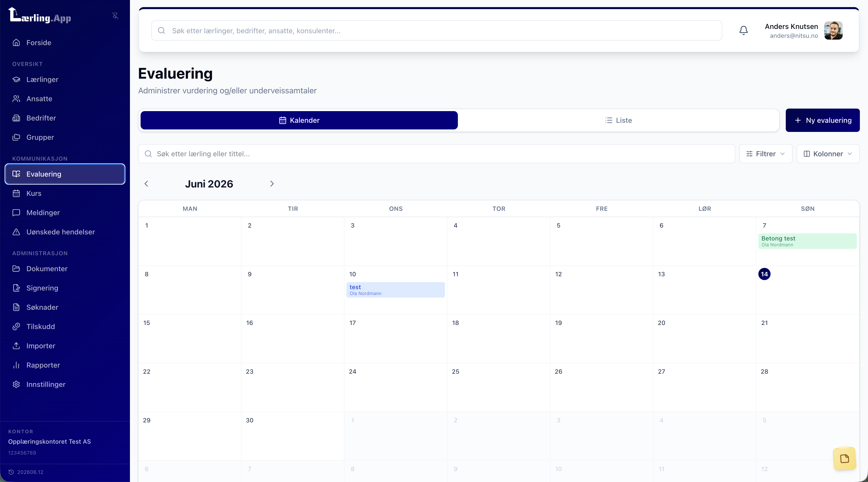Click the Innstillinger gear icon
Image resolution: width=868 pixels, height=482 pixels.
click(x=16, y=384)
